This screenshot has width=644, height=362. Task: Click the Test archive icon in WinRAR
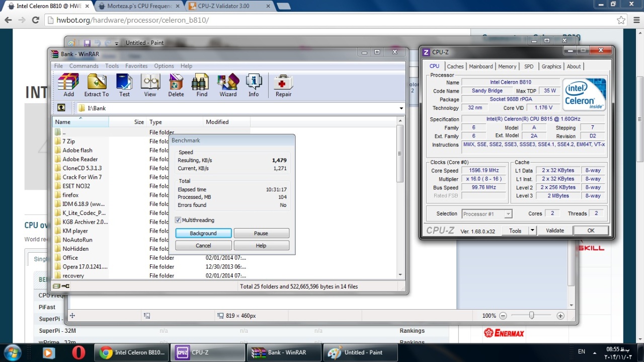click(x=124, y=85)
